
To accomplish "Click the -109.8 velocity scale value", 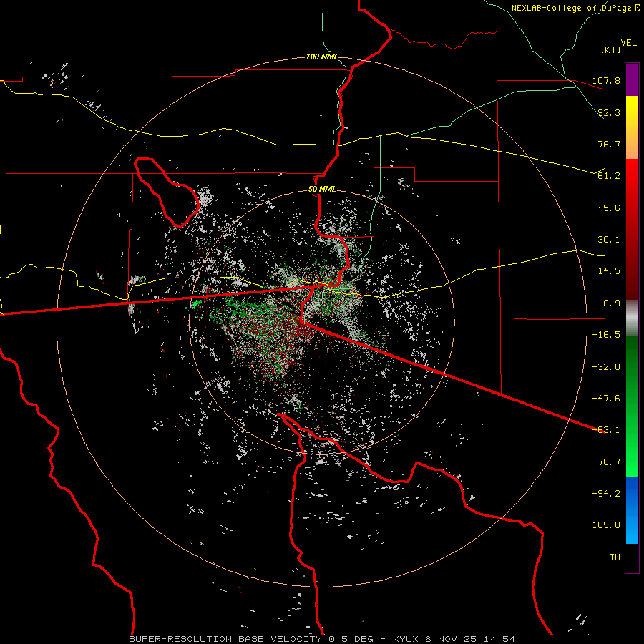I will pyautogui.click(x=603, y=525).
